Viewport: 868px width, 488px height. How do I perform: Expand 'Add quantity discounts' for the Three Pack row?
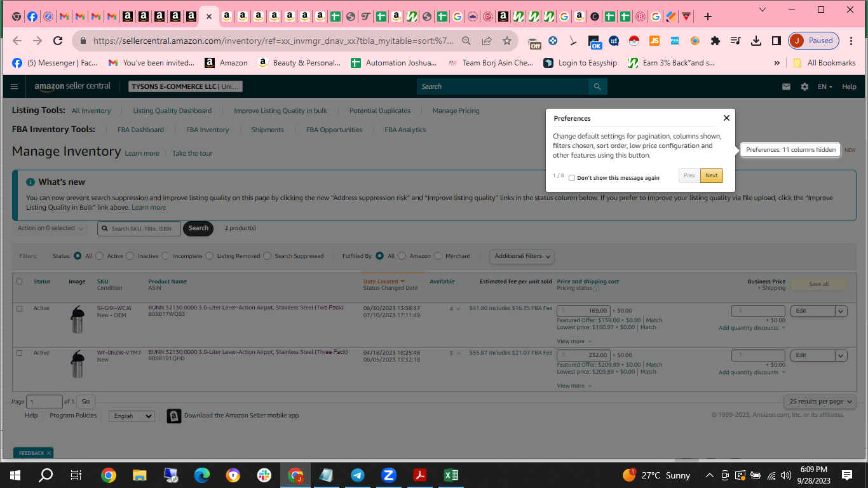752,372
